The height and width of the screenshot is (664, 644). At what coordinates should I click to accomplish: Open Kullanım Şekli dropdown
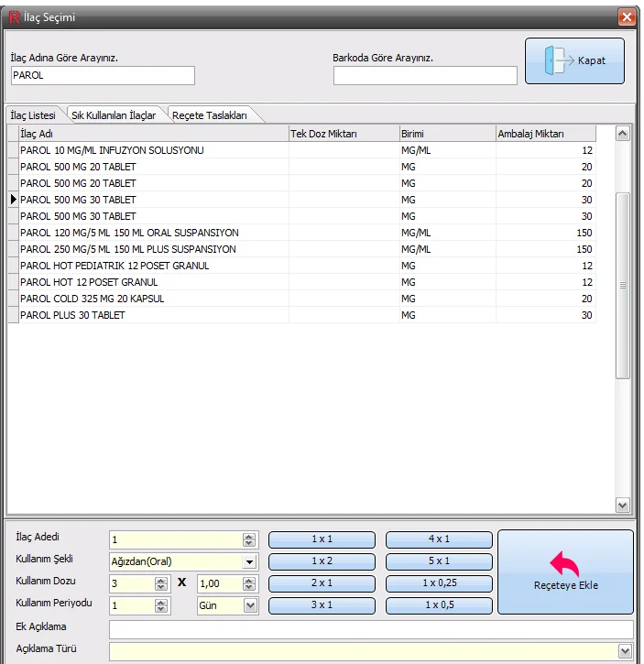[249, 562]
